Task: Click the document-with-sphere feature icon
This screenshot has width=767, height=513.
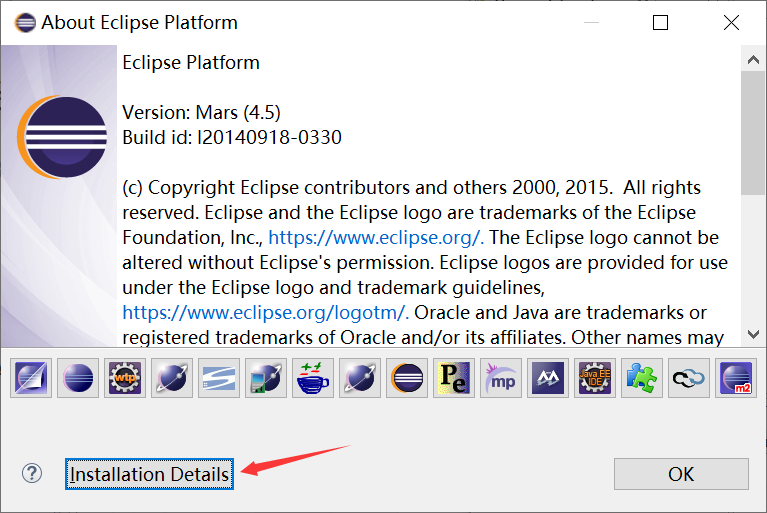Action: [31, 378]
